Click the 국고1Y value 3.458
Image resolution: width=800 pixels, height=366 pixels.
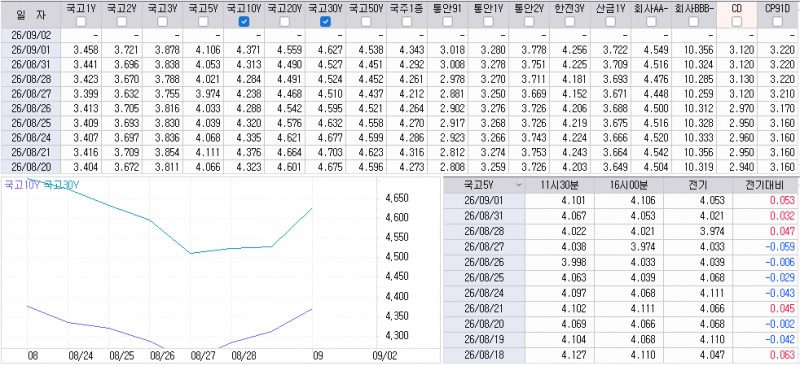pos(86,50)
